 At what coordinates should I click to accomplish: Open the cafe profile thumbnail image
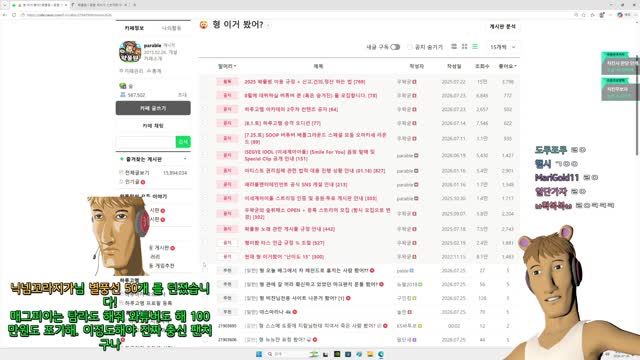(130, 51)
